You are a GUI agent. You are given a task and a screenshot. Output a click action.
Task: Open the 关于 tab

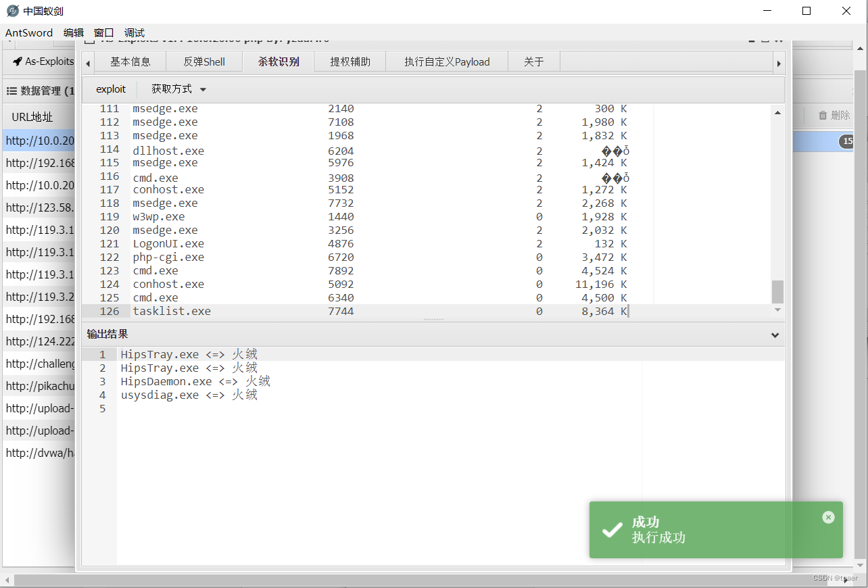pos(534,62)
